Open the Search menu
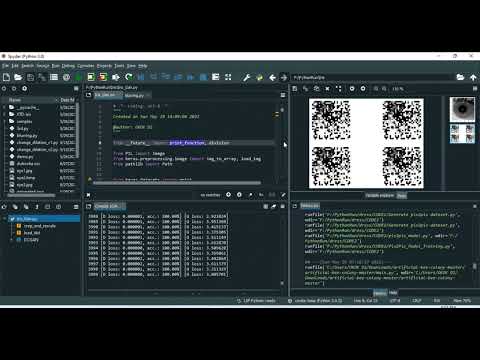The width and height of the screenshot is (480, 360). click(x=27, y=66)
